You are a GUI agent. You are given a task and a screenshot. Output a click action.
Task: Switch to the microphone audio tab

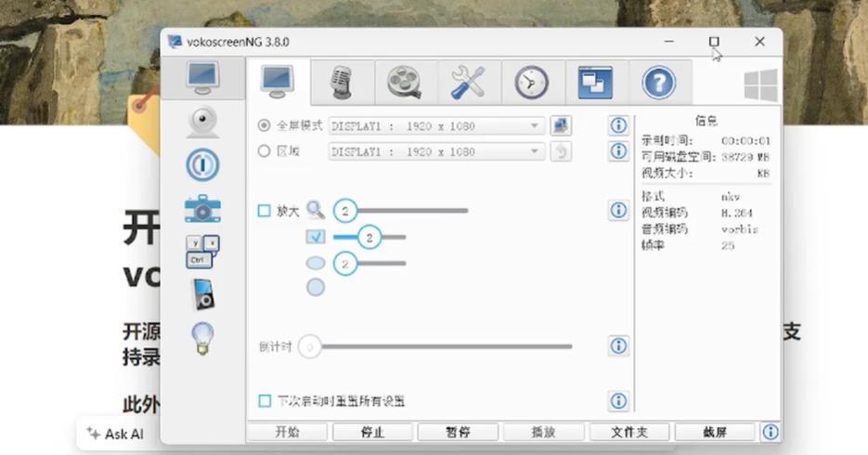point(343,83)
